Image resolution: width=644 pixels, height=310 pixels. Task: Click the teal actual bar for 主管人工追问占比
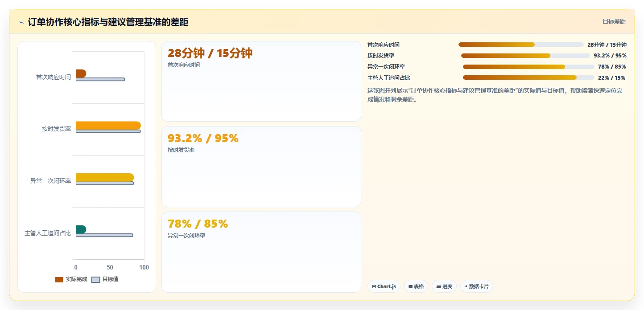(x=81, y=229)
